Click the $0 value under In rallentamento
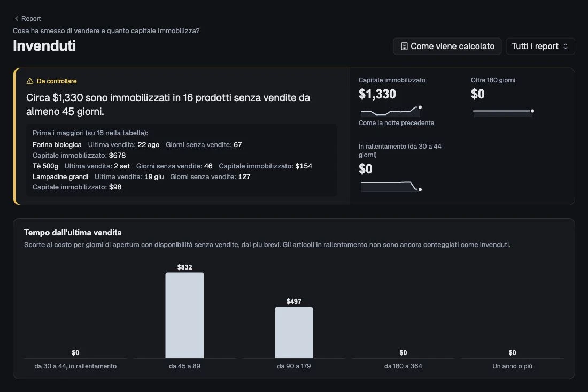 tap(366, 169)
